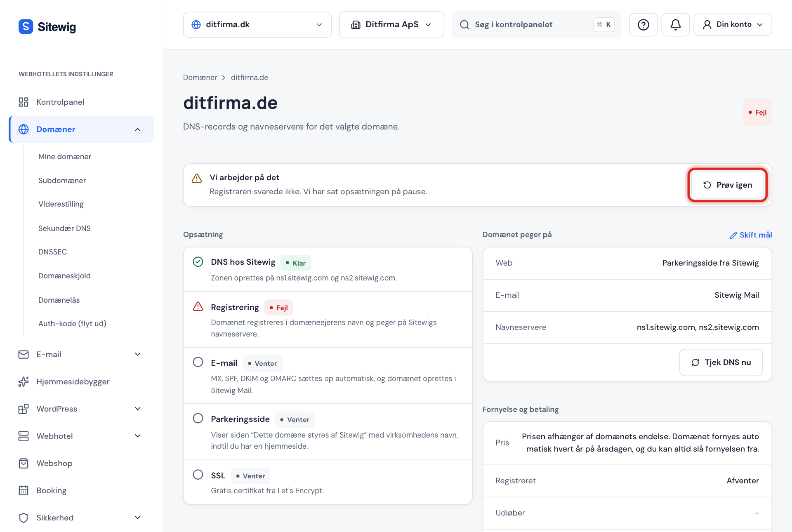Expand the WordPress sidebar chevron
Viewport: 792px width, 532px height.
pyautogui.click(x=138, y=409)
